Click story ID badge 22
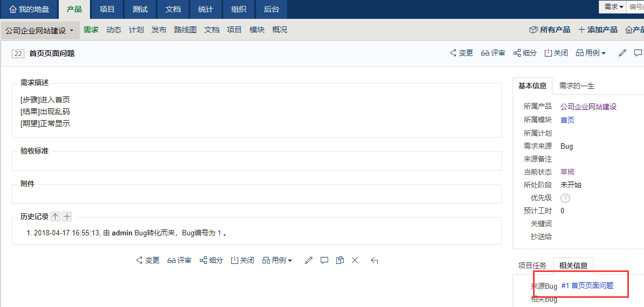This screenshot has width=644, height=307. pyautogui.click(x=19, y=53)
